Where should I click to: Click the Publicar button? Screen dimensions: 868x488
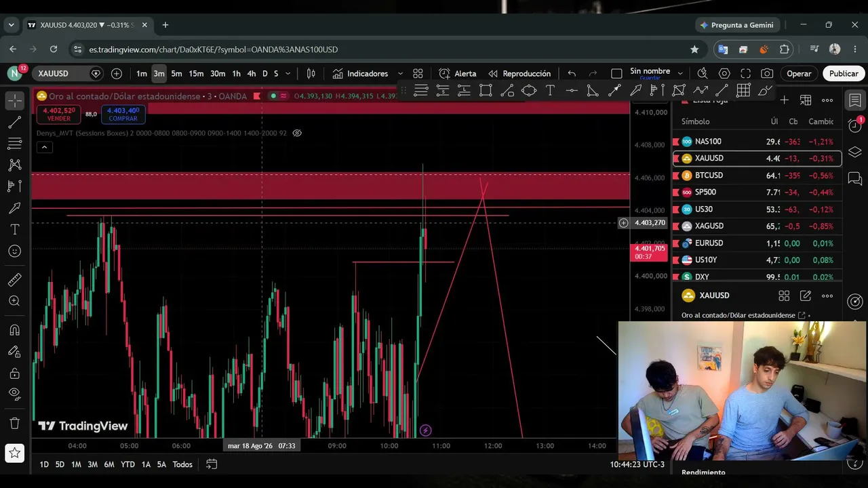click(x=844, y=73)
